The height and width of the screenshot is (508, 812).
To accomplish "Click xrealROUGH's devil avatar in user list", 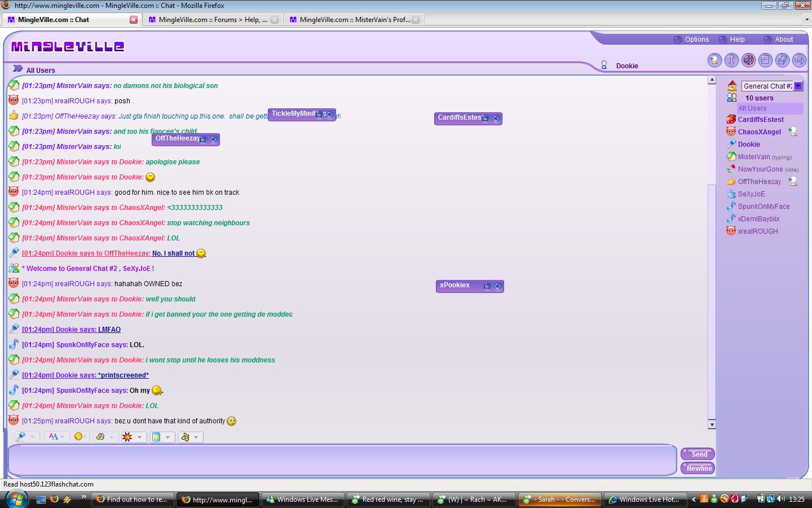I will pos(731,231).
